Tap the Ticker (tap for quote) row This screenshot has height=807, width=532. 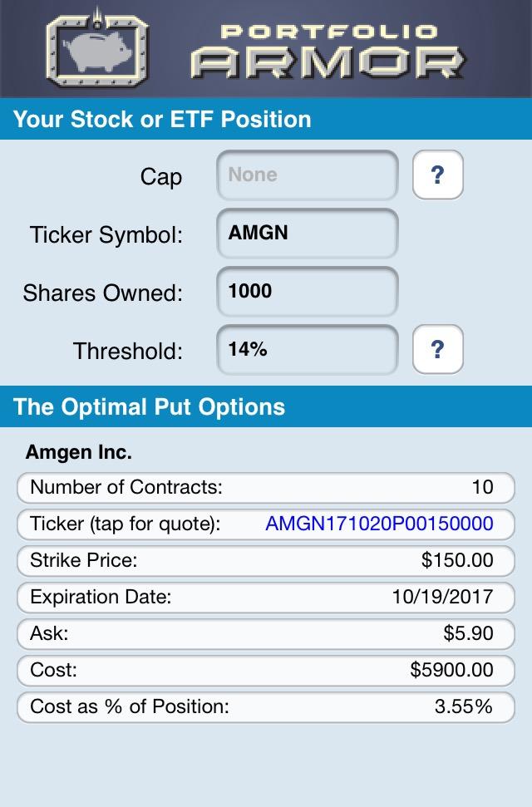pyautogui.click(x=266, y=524)
